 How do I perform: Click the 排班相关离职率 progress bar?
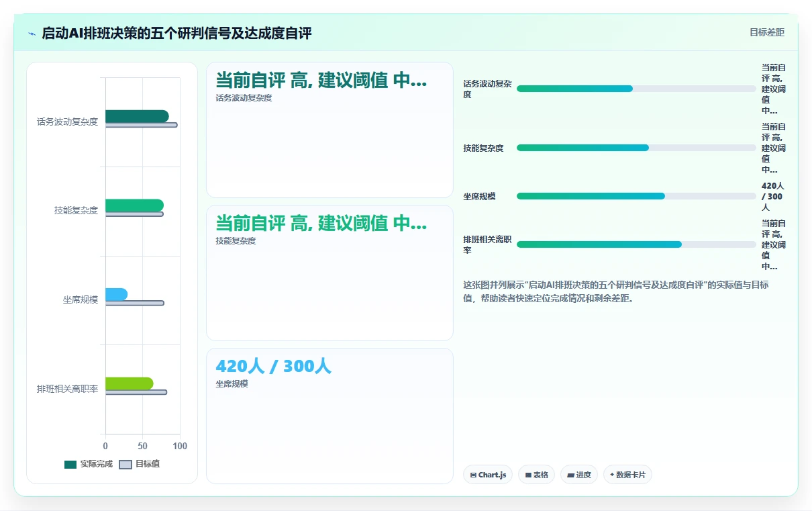tap(636, 244)
